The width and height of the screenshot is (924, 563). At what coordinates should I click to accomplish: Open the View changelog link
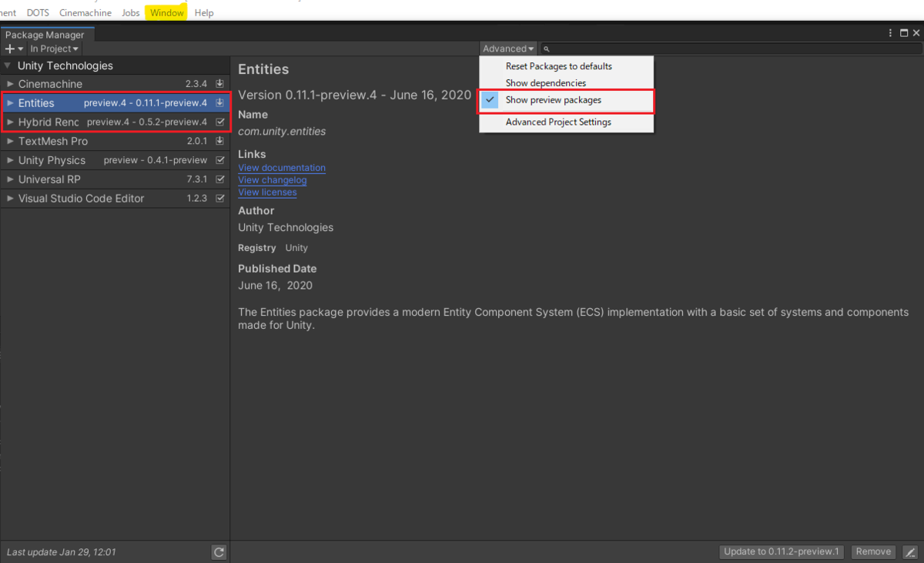(273, 180)
